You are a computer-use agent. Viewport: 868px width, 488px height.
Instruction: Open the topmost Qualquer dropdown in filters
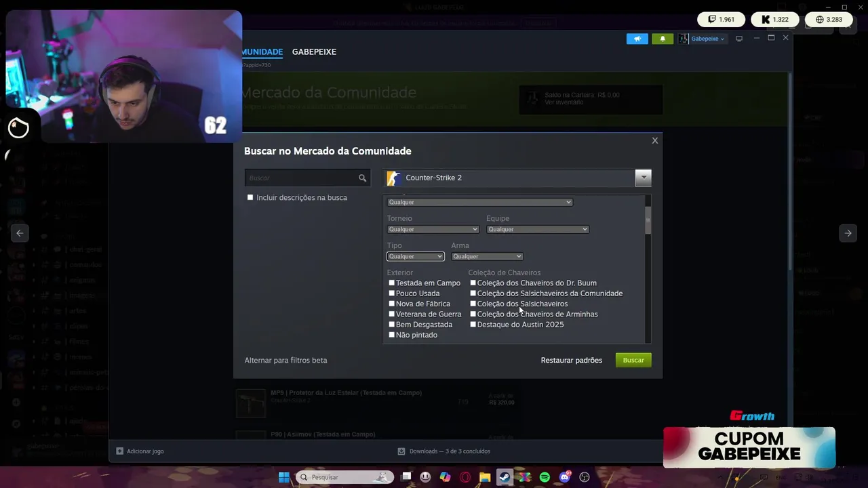(479, 202)
